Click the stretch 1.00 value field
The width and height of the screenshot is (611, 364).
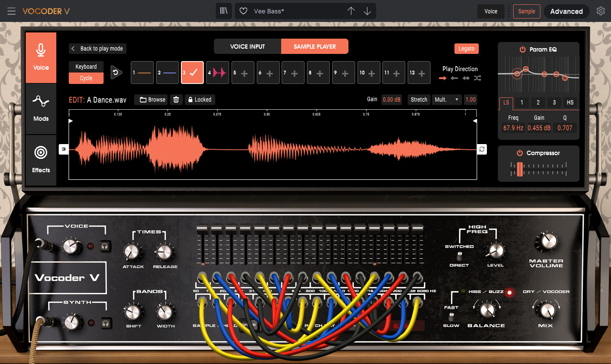471,100
